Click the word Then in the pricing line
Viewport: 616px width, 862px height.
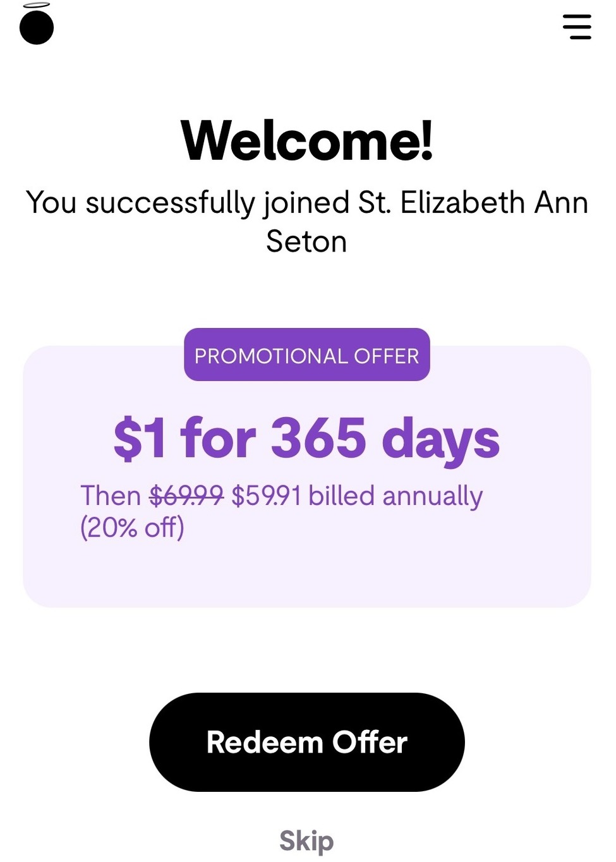(x=111, y=495)
